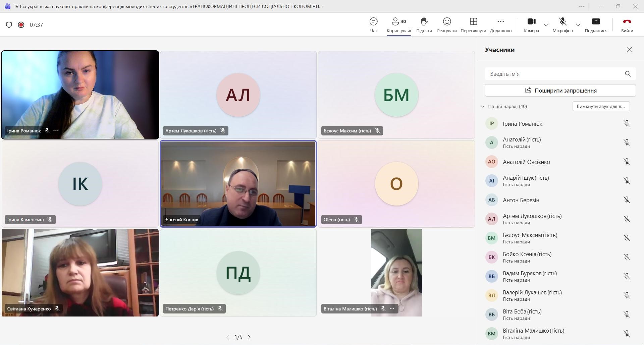Click the shield security icon
Screen dimensions: 644x345
9,25
